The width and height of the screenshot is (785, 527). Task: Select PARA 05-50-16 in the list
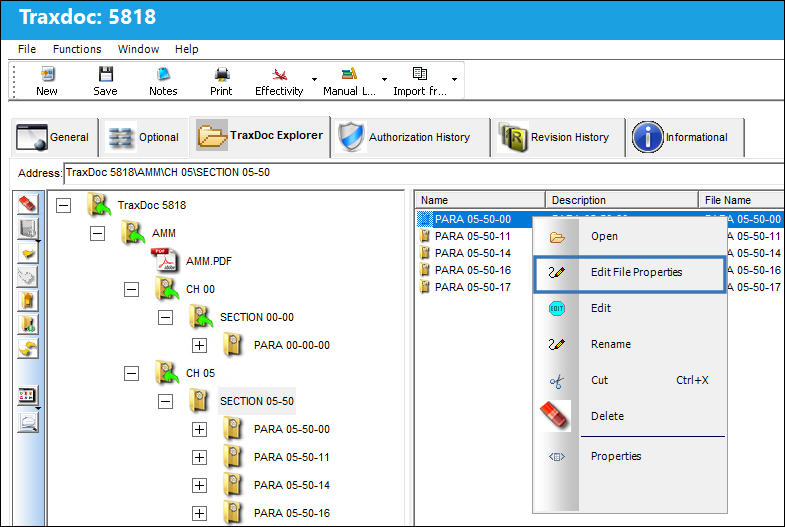pyautogui.click(x=473, y=270)
